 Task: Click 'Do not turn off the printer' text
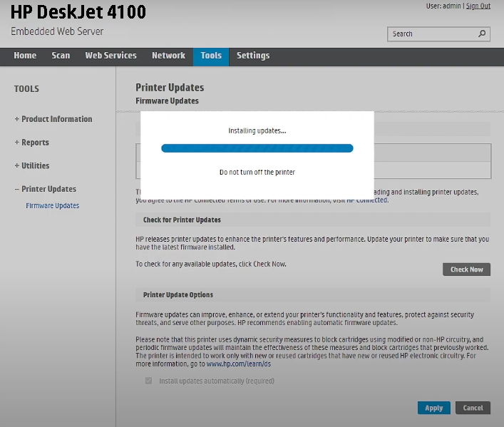[x=257, y=172]
